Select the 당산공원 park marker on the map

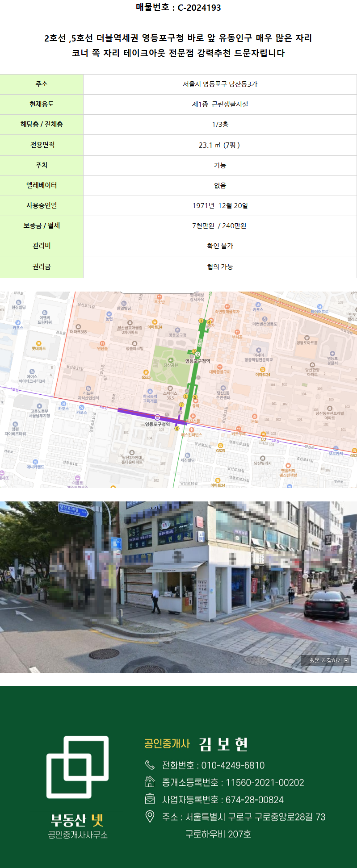coord(171,360)
